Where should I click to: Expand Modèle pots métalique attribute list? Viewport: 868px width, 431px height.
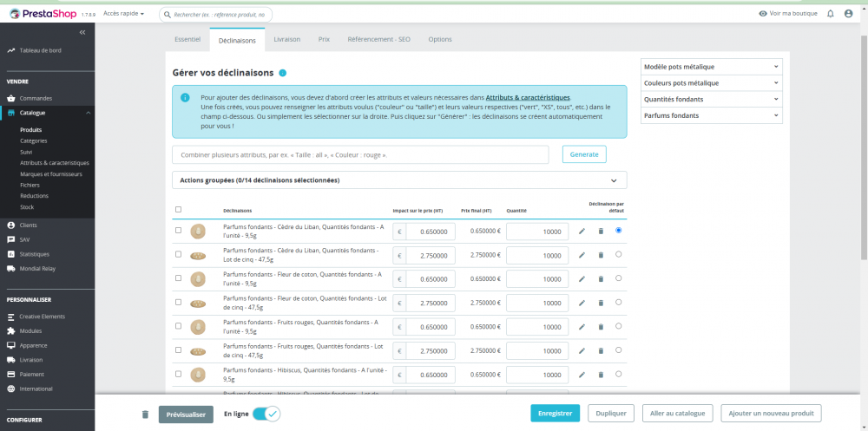[x=712, y=67]
